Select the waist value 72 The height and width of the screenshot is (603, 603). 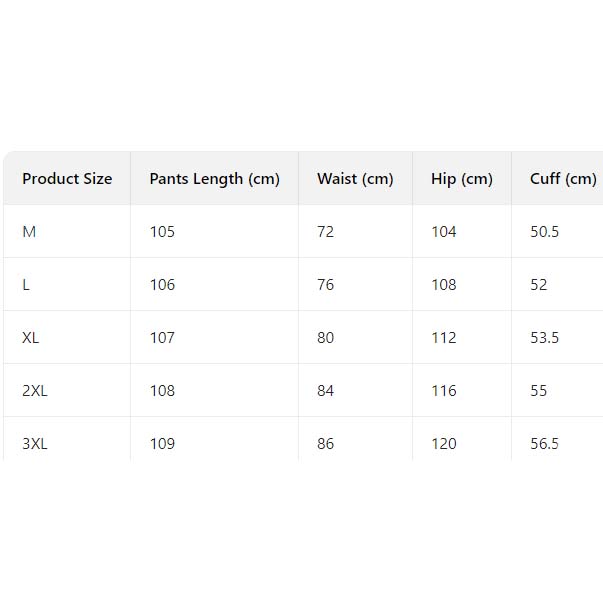pos(325,232)
